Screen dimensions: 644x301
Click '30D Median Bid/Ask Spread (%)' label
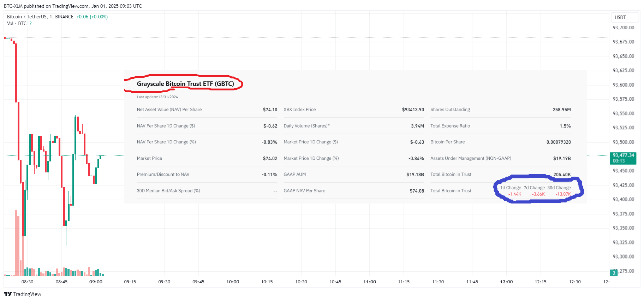[168, 191]
